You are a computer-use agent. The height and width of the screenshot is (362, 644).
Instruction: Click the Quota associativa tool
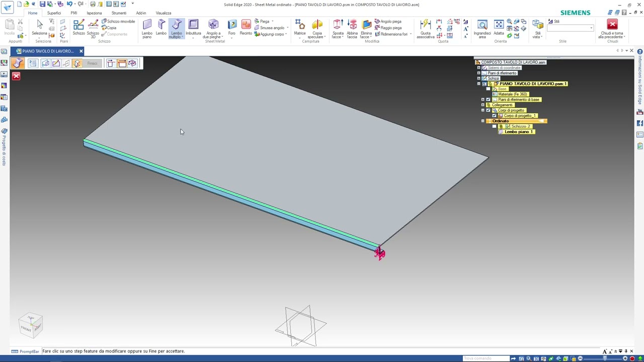425,29
